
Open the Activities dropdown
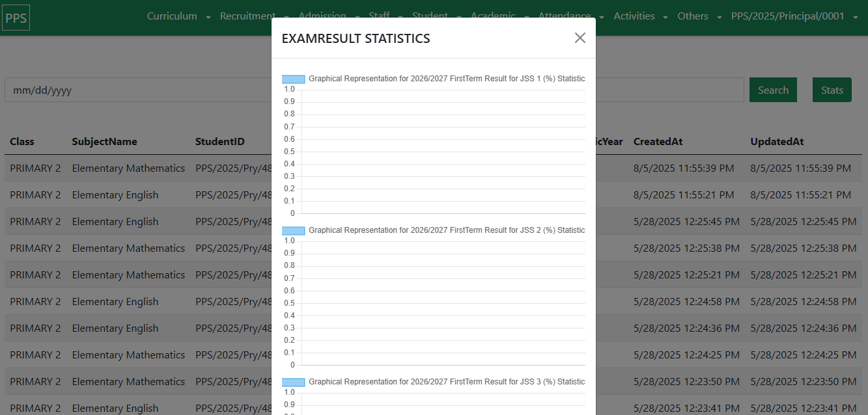[x=641, y=16]
